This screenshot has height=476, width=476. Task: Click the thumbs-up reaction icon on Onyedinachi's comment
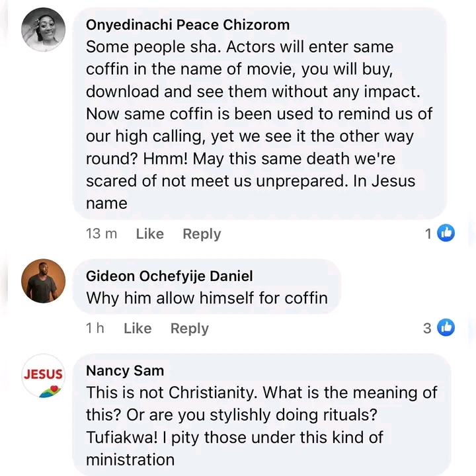446,233
